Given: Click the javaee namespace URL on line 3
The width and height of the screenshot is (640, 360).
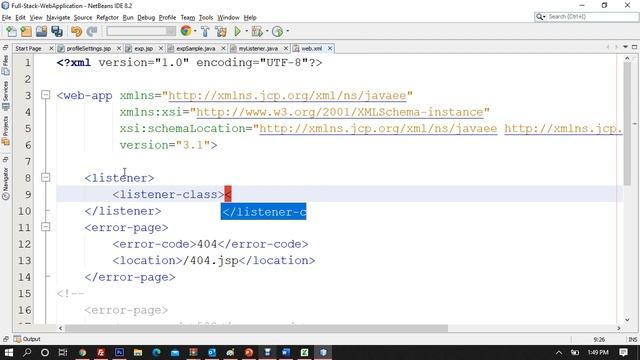Looking at the screenshot, I should click(287, 96).
